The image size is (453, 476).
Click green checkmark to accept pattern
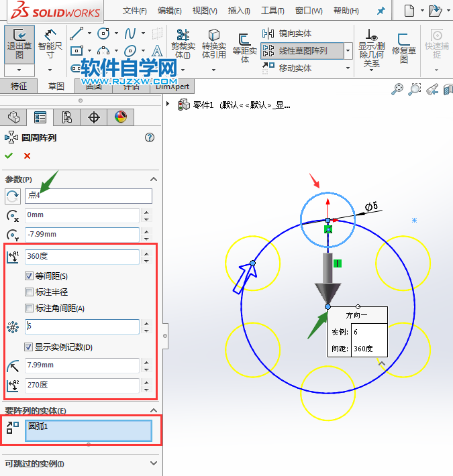coord(9,156)
